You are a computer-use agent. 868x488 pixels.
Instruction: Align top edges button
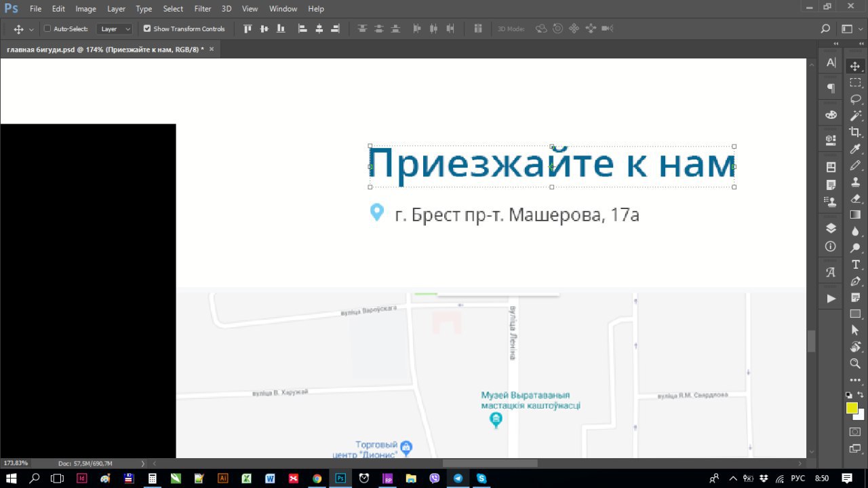[x=248, y=29]
